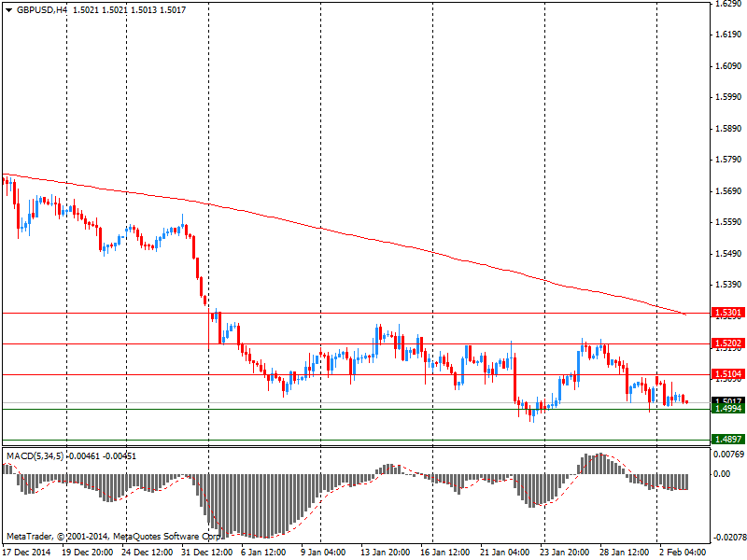Screen dimensions: 747x560
Task: Click the 1.5390 price scale value
Action: click(x=729, y=285)
